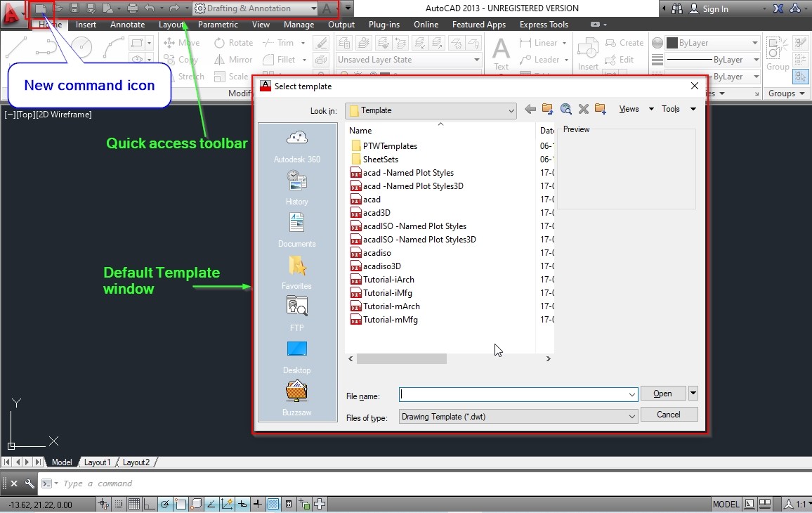Create new folder in the template dialog
Viewport: 812px width, 513px height.
click(x=600, y=109)
